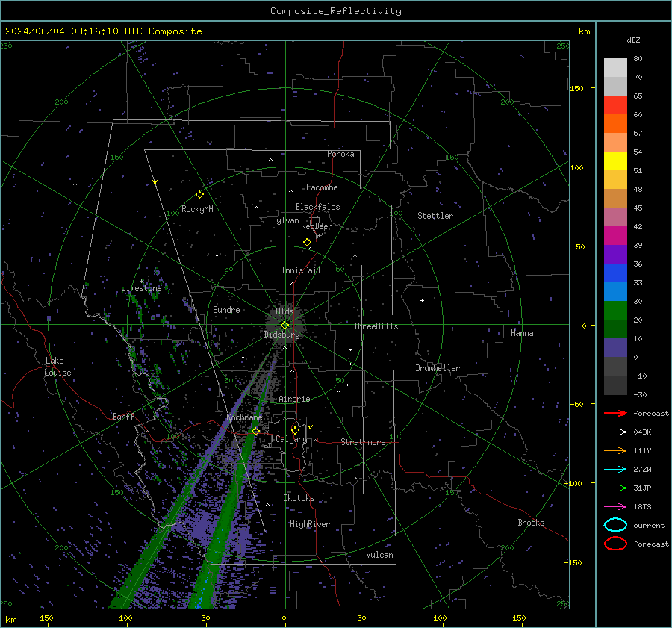Click the current legend label
Viewport: 672px width, 628px height.
click(x=649, y=525)
